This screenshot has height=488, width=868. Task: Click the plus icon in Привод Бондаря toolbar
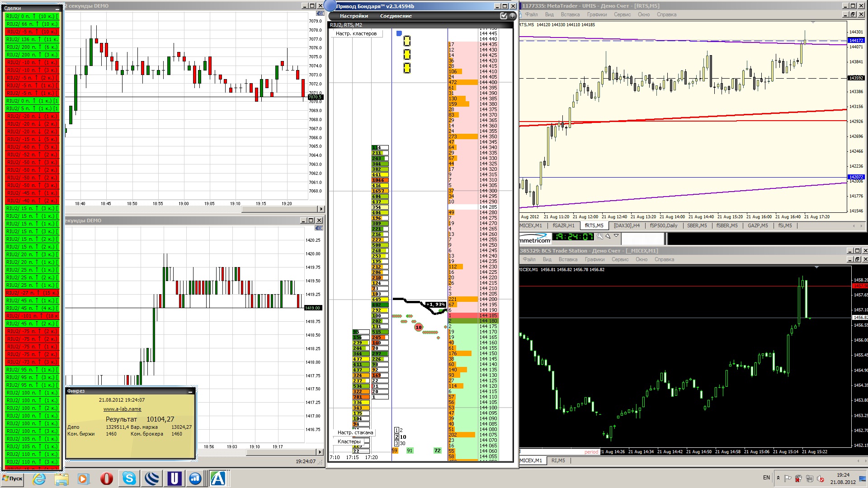(x=512, y=16)
